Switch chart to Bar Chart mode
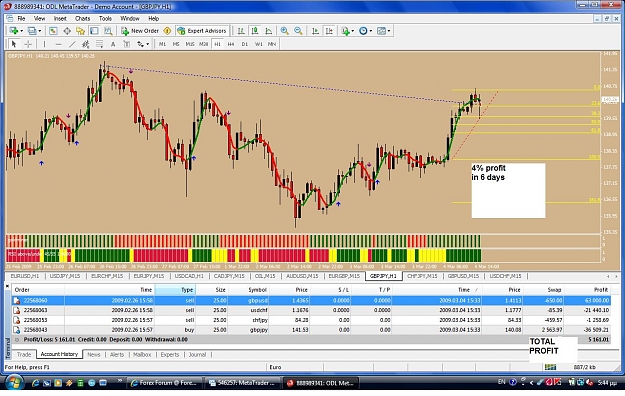 [x=241, y=31]
